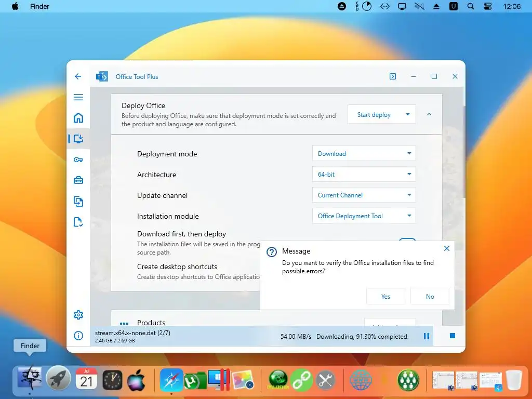Open the Update channel dropdown
Image resolution: width=532 pixels, height=399 pixels.
[x=364, y=195]
